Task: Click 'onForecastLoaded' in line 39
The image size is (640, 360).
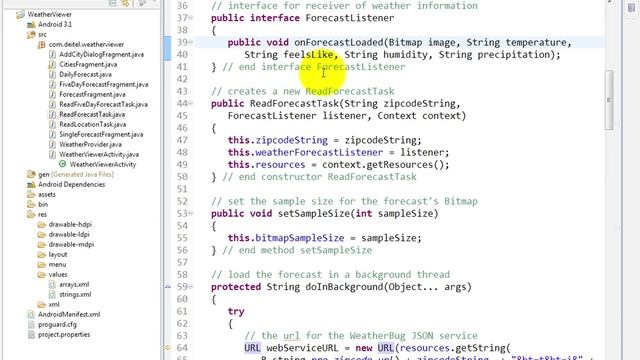Action: pos(338,42)
